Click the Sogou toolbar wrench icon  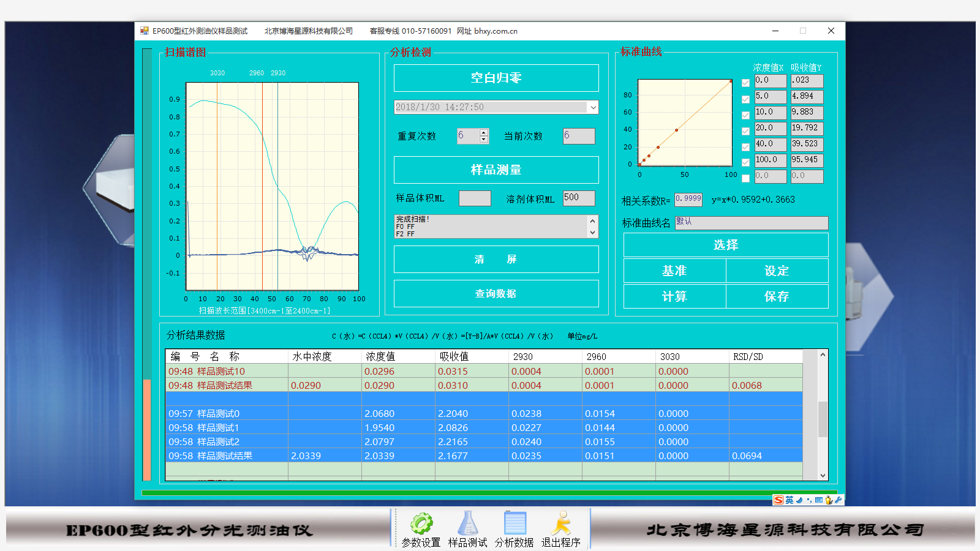point(839,500)
